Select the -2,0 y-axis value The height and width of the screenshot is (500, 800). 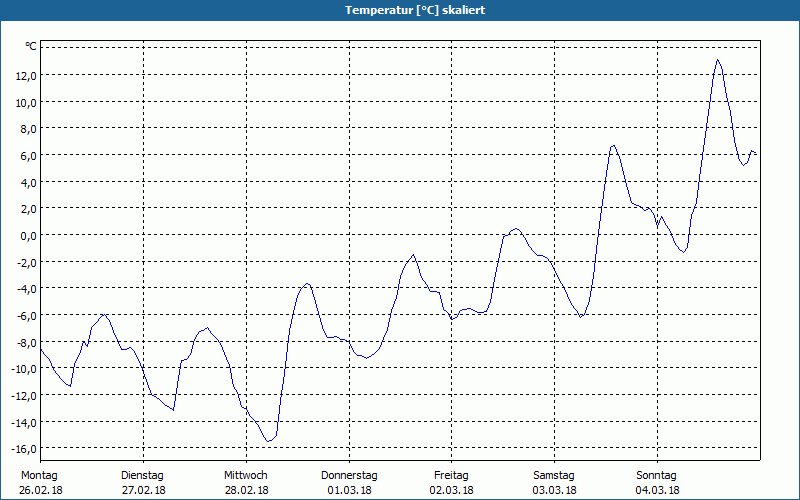(x=27, y=262)
